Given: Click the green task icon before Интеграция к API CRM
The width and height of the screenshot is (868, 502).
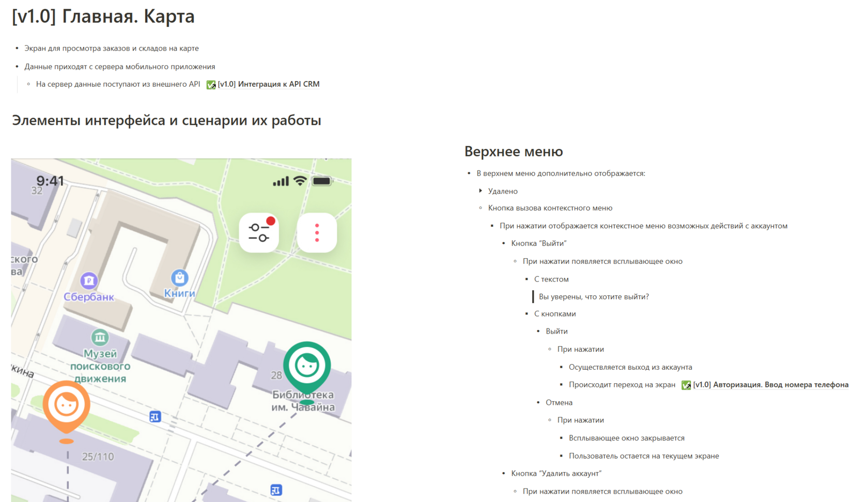Looking at the screenshot, I should [211, 85].
